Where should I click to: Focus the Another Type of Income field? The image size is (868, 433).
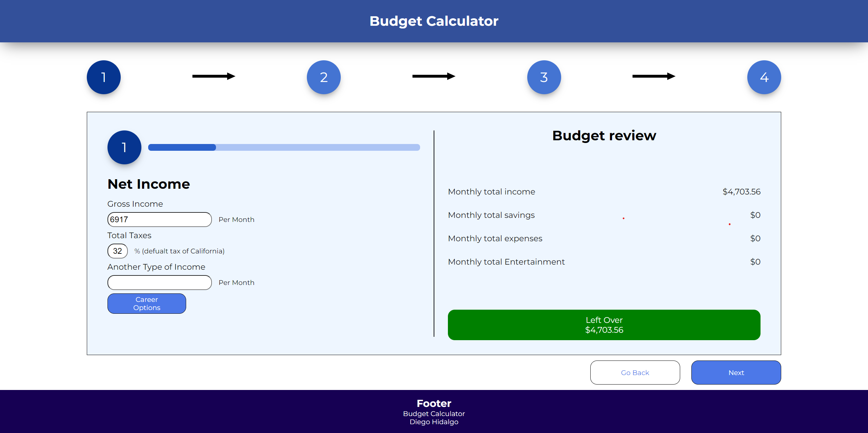click(x=160, y=283)
